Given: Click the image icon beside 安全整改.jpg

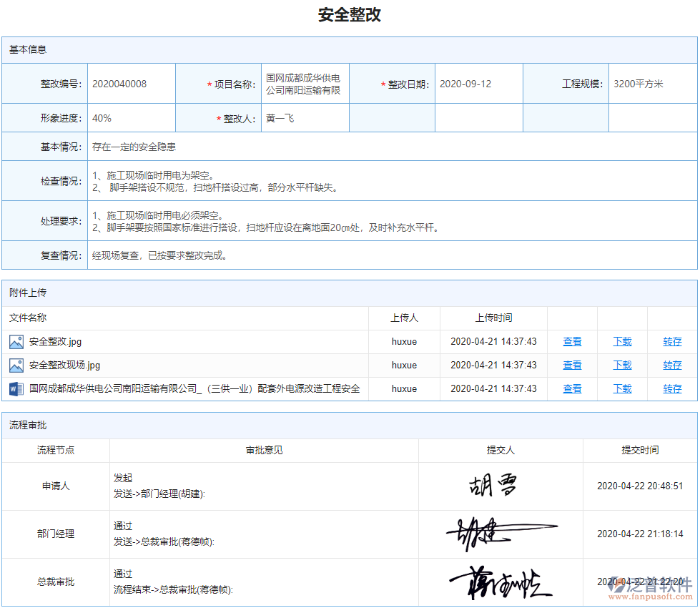Looking at the screenshot, I should pyautogui.click(x=16, y=341).
